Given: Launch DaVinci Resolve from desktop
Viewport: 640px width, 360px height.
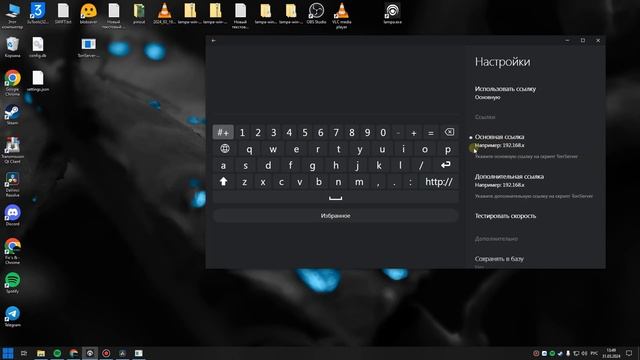Looking at the screenshot, I should 12,184.
